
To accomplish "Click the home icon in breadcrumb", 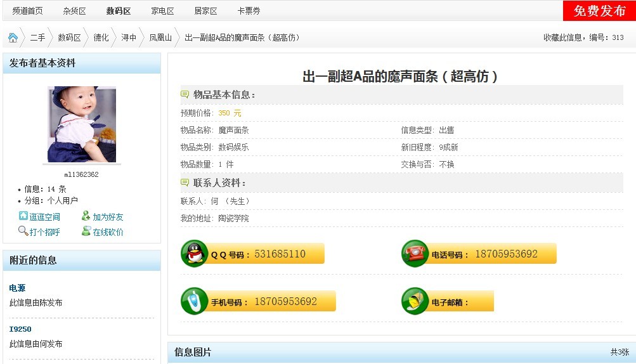I will tap(13, 38).
